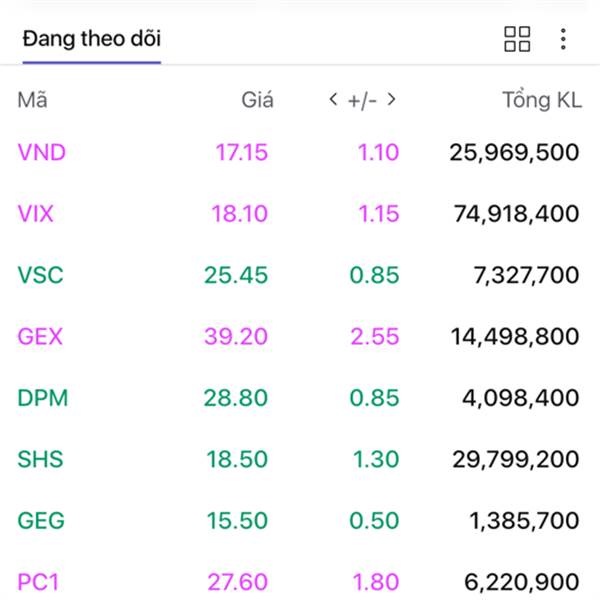Click the right arrow beside +/-
Screen dimensions: 600x600
point(391,99)
